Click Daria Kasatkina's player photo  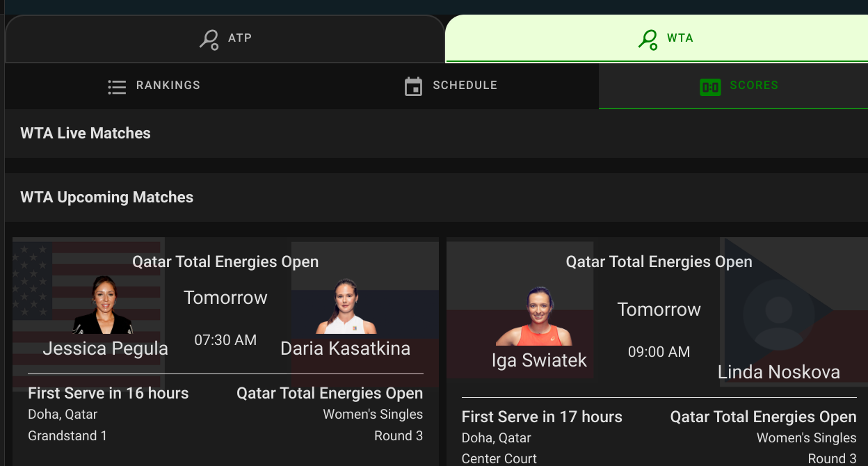[x=346, y=306]
